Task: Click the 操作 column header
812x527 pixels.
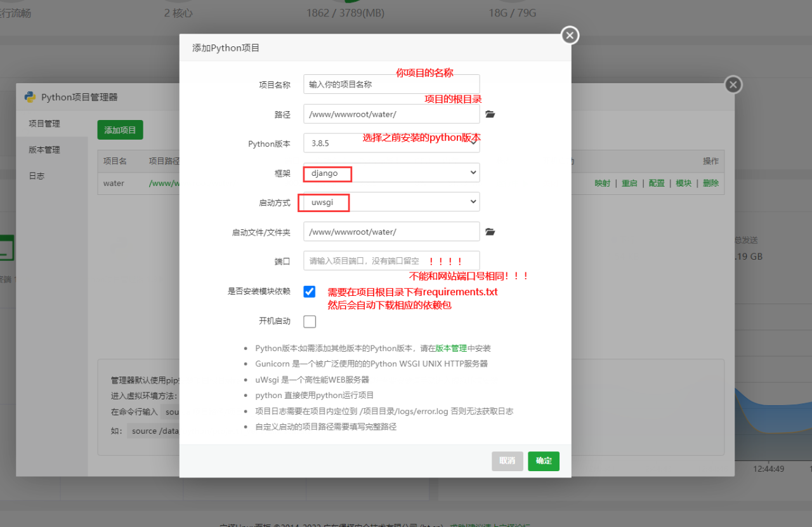Action: click(710, 161)
